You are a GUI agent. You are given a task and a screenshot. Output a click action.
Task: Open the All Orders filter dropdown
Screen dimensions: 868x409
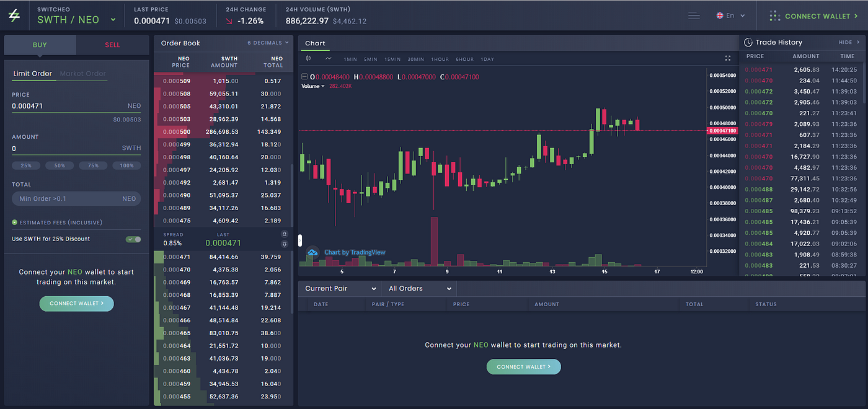click(420, 288)
